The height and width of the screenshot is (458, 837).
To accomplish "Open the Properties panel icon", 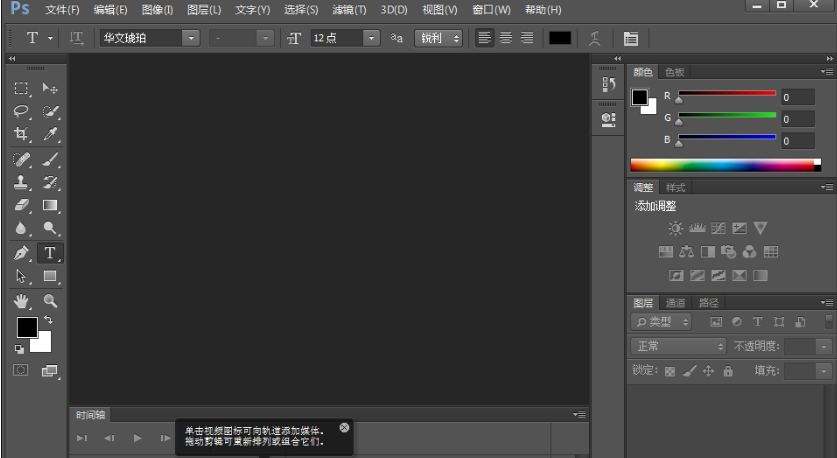I will tap(609, 119).
